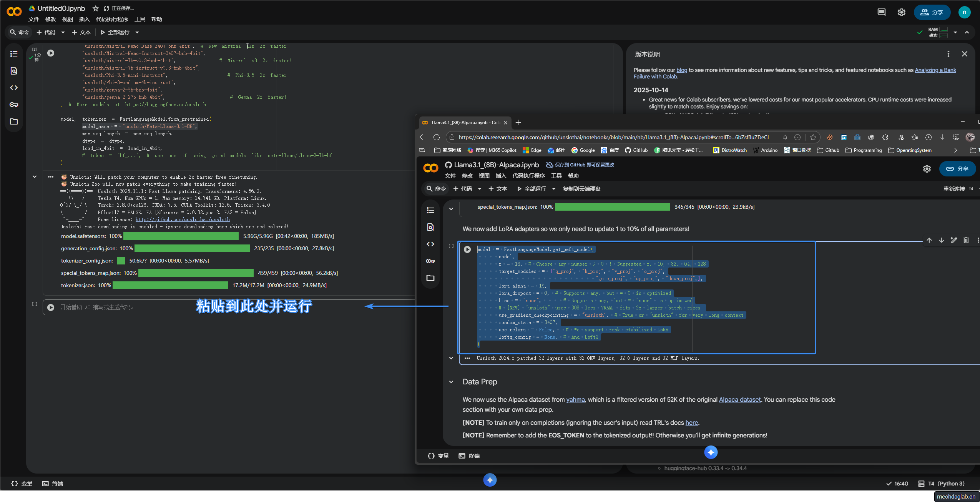Collapse the Data Prep section

451,382
